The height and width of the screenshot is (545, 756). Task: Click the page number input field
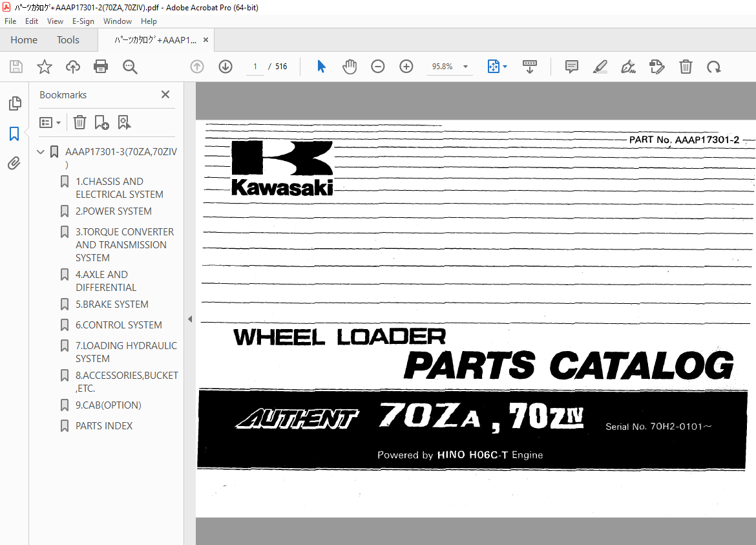click(x=255, y=67)
